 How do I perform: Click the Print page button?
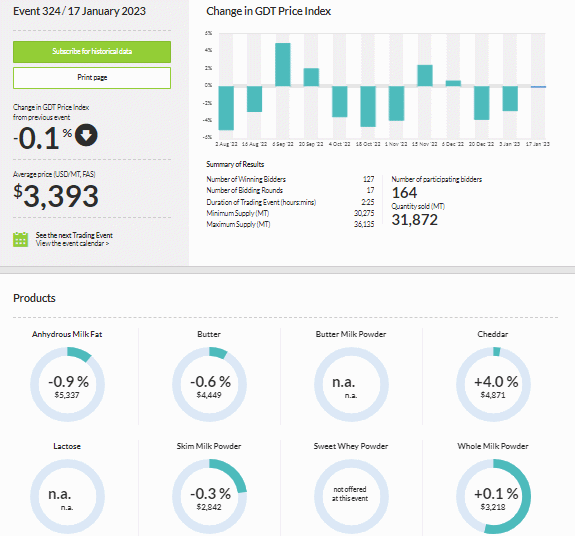92,78
